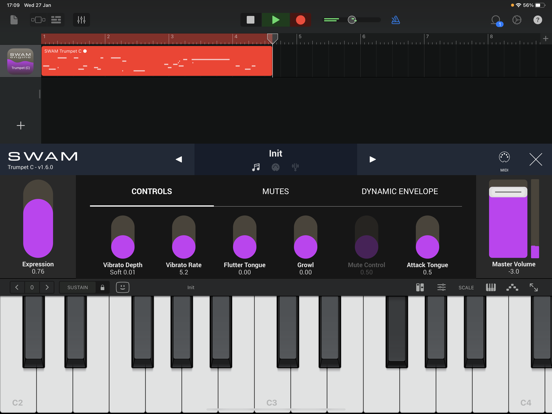
Task: Open the keyboard layout icon
Action: click(x=491, y=288)
